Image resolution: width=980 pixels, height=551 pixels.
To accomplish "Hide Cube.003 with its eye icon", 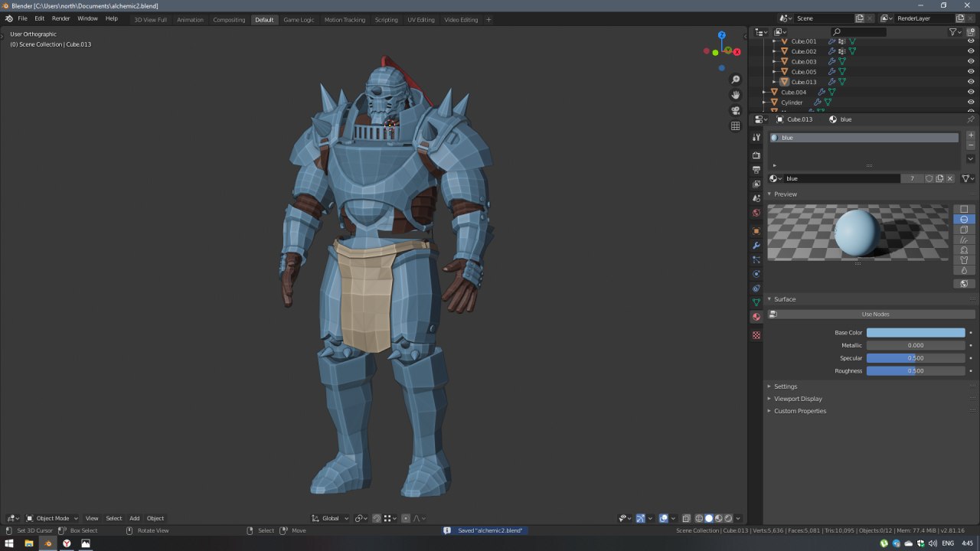I will (x=971, y=61).
